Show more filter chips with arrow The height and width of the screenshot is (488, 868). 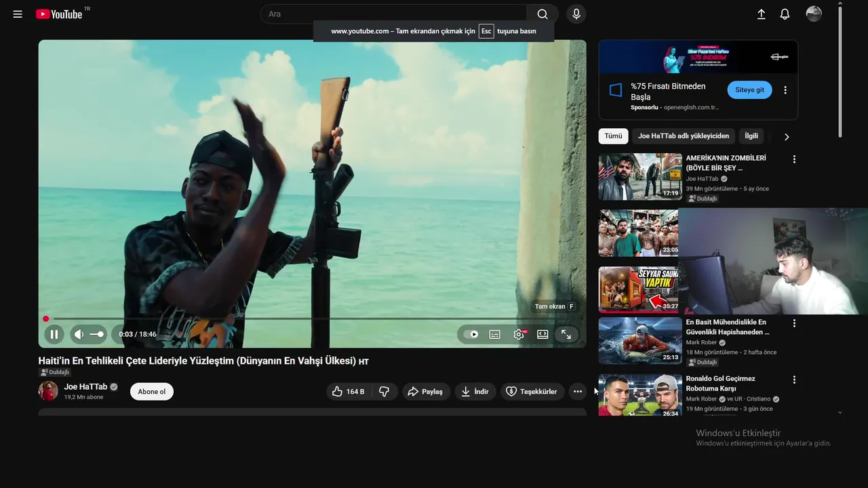(x=787, y=136)
